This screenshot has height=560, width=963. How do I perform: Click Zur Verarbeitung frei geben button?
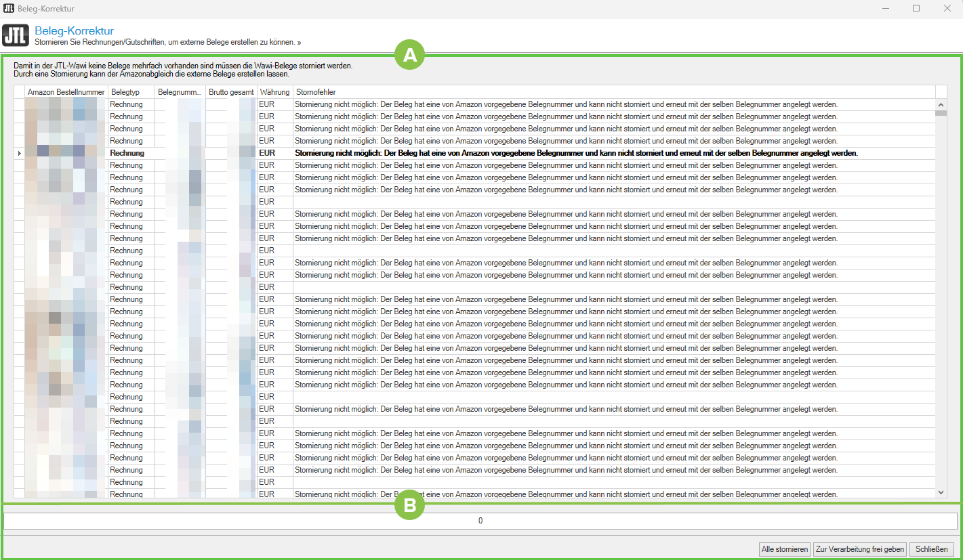pos(859,549)
